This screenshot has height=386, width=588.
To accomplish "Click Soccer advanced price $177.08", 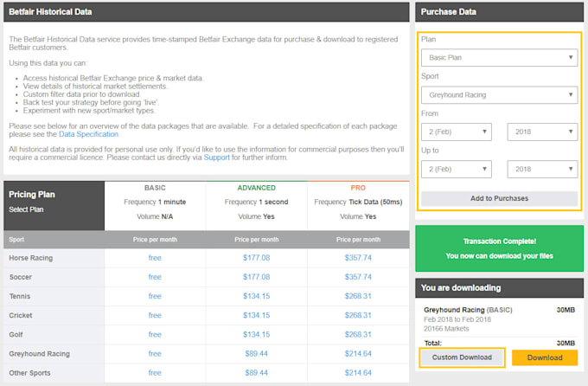I will click(x=257, y=277).
